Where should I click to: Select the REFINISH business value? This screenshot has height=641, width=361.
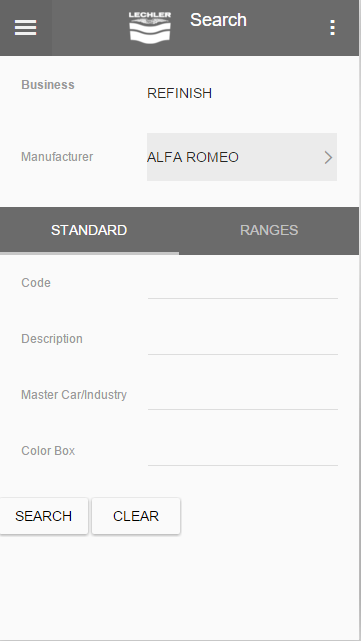point(179,93)
